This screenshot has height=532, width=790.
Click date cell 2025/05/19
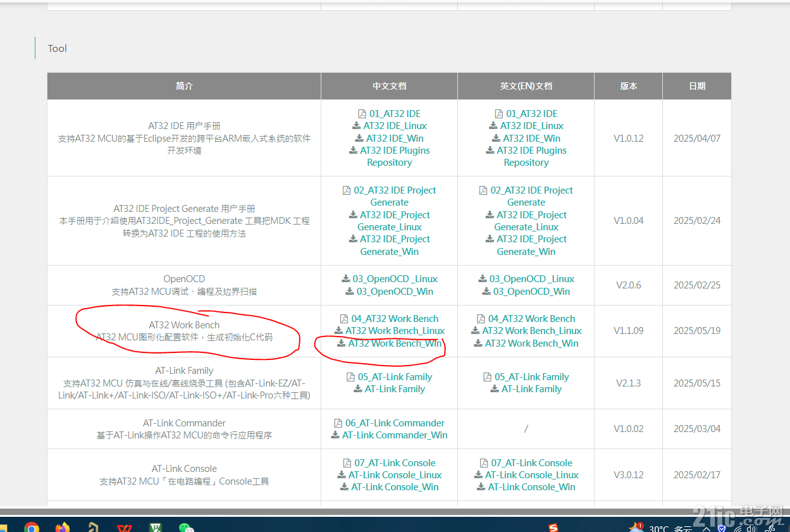click(697, 331)
